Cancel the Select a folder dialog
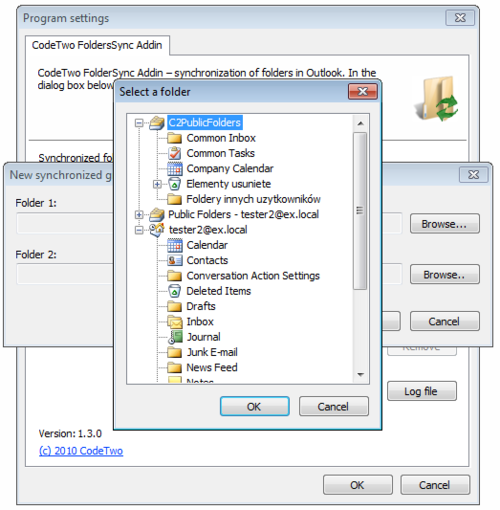 point(334,406)
